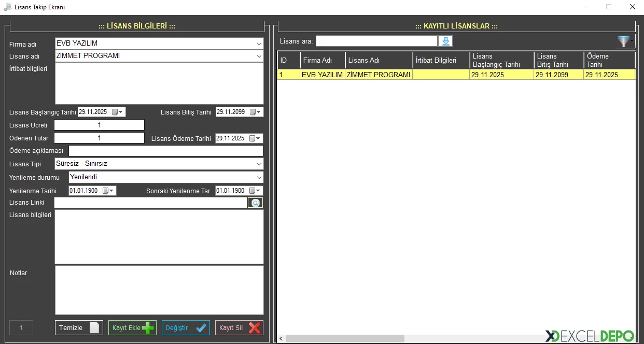Select the EVB YAZILIM row in the table
The height and width of the screenshot is (344, 644).
(322, 75)
